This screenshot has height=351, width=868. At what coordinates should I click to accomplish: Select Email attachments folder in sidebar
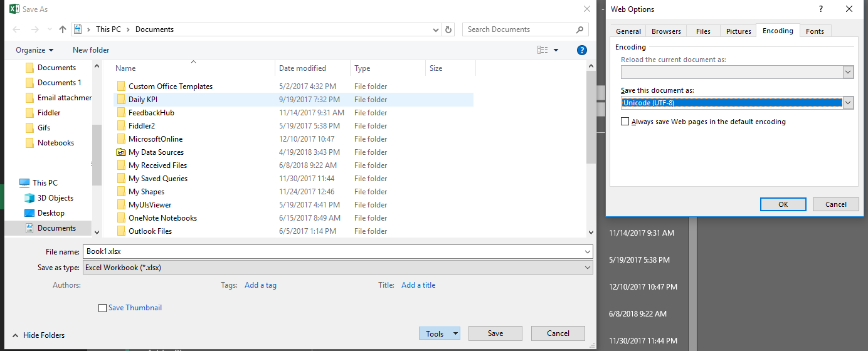pyautogui.click(x=58, y=98)
